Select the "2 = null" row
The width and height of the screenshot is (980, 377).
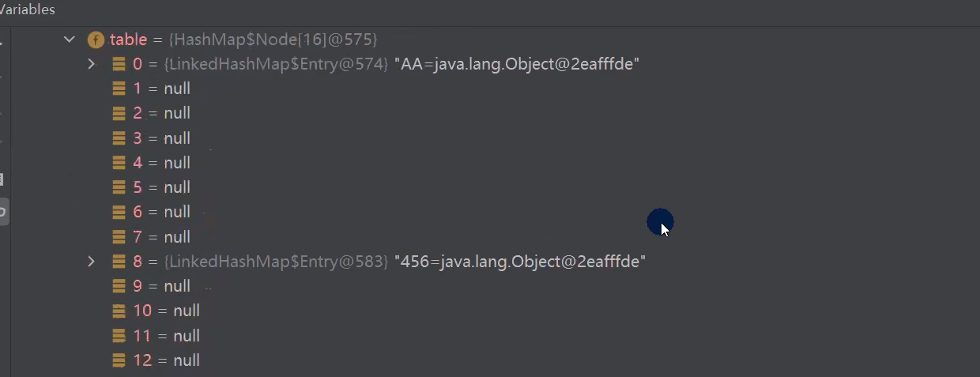tap(162, 113)
